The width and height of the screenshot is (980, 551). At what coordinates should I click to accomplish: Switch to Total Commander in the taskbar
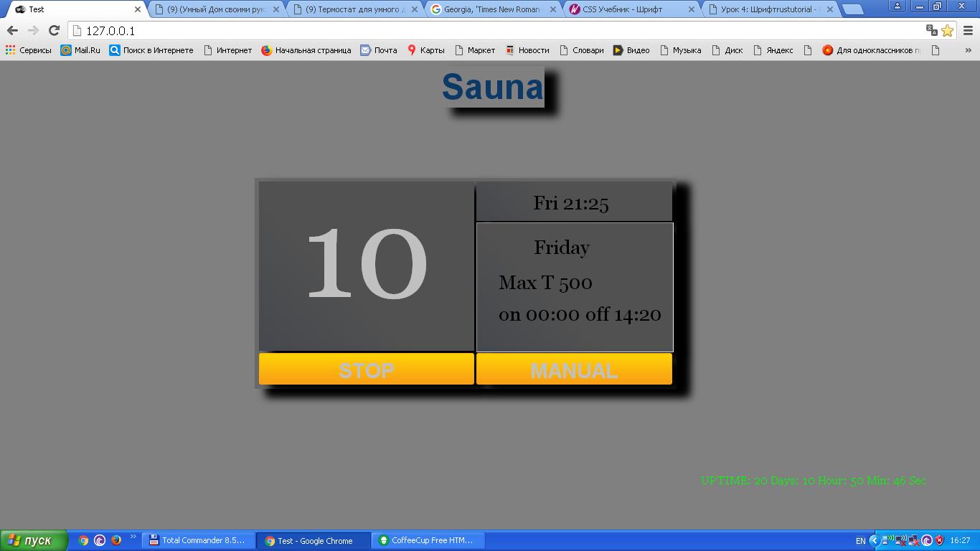coord(198,540)
